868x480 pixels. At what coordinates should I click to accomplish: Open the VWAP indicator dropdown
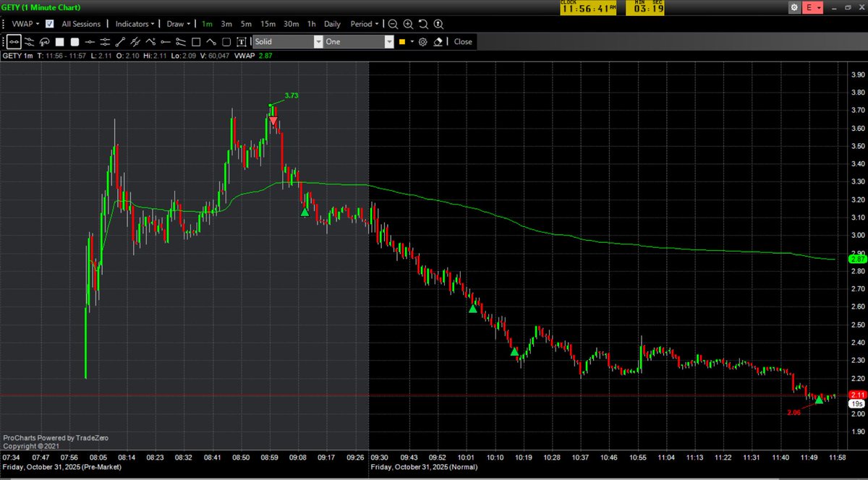24,24
